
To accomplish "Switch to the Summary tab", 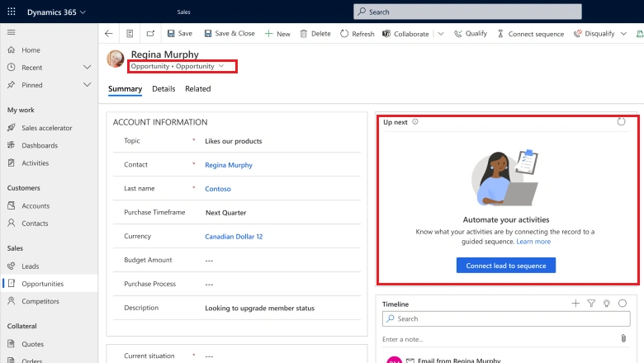I will pos(125,89).
